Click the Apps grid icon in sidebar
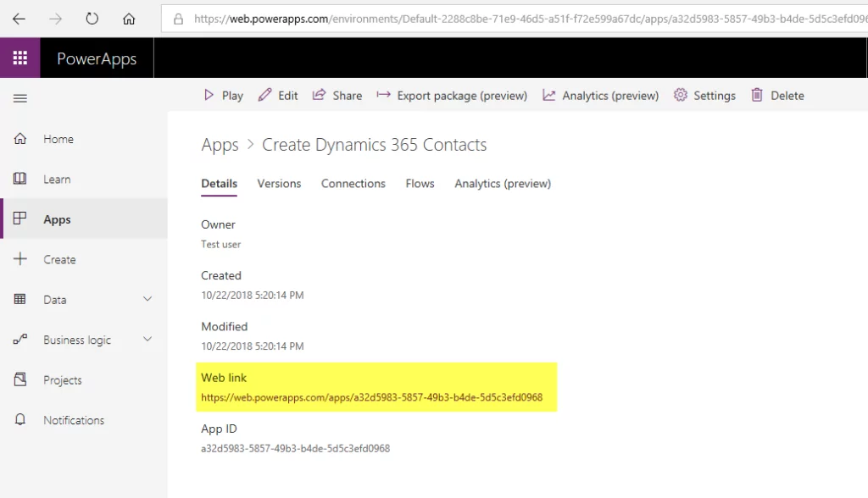This screenshot has width=868, height=498. pos(20,219)
